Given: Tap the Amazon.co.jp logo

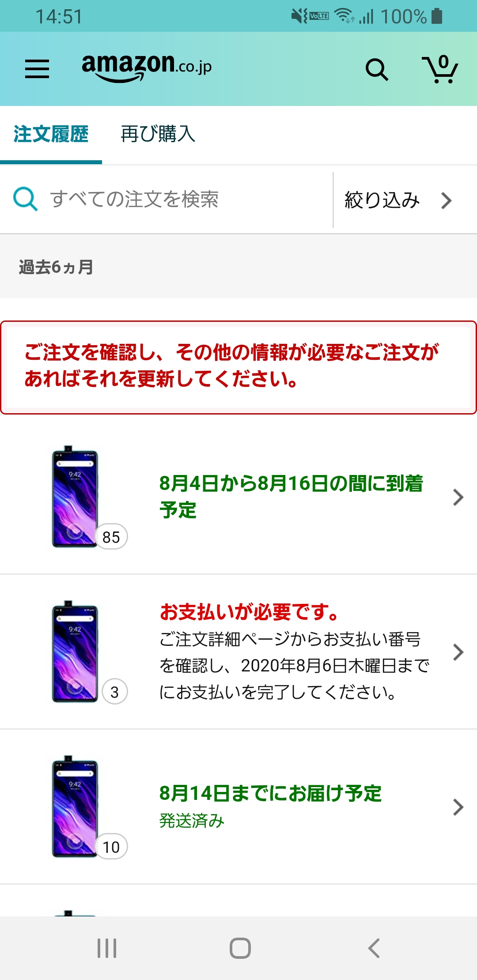Looking at the screenshot, I should (x=147, y=68).
